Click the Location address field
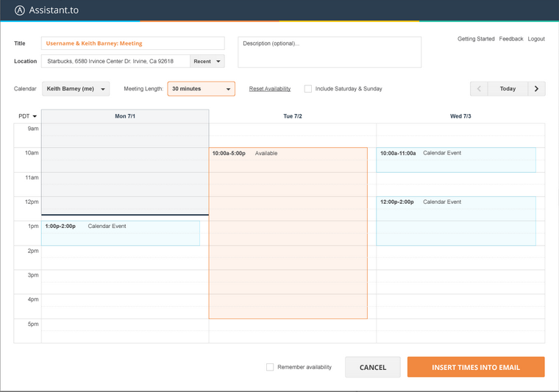Image resolution: width=559 pixels, height=392 pixels. pos(115,61)
